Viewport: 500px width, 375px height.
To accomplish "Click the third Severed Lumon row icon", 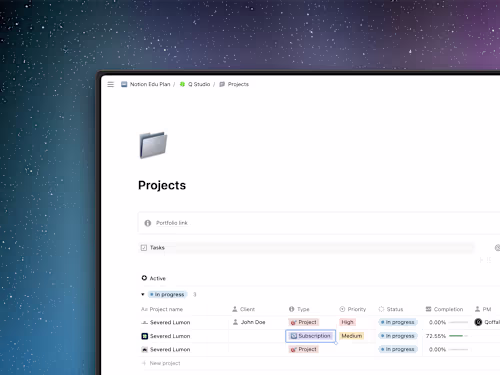I will click(145, 349).
